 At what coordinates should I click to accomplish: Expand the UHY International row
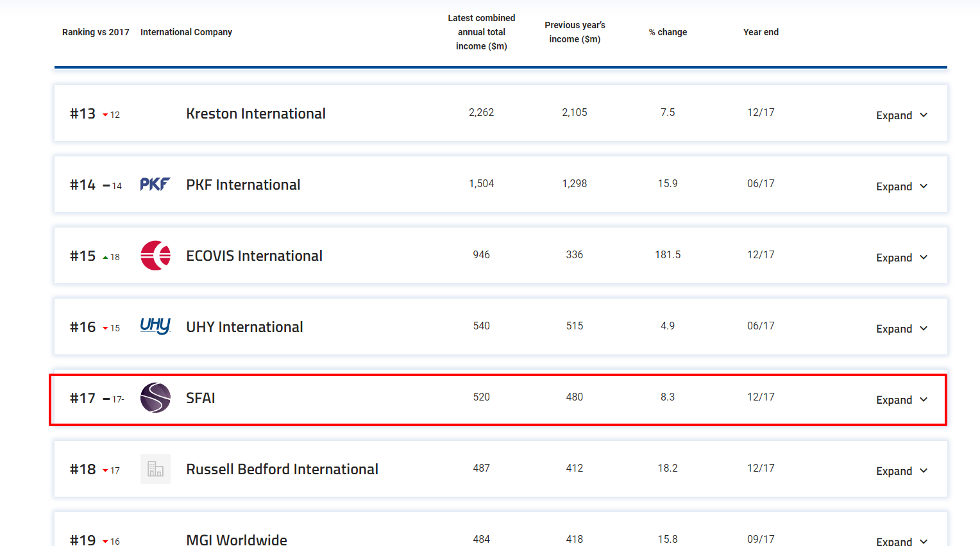902,329
